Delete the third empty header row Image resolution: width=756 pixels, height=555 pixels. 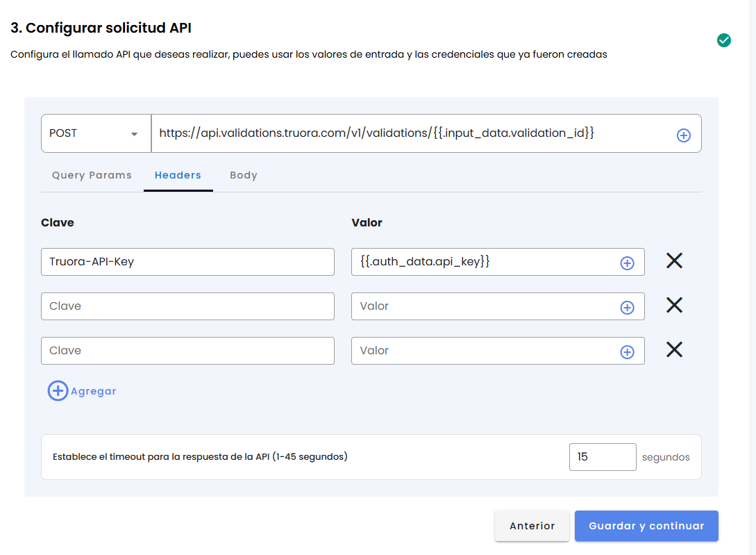pyautogui.click(x=674, y=350)
